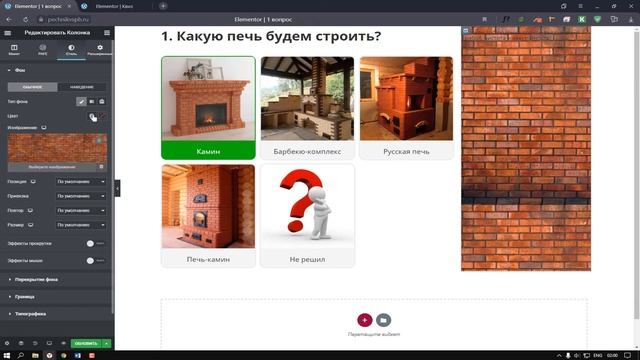
Task: Select the При наведении (Hover) state tab
Action: coord(82,87)
